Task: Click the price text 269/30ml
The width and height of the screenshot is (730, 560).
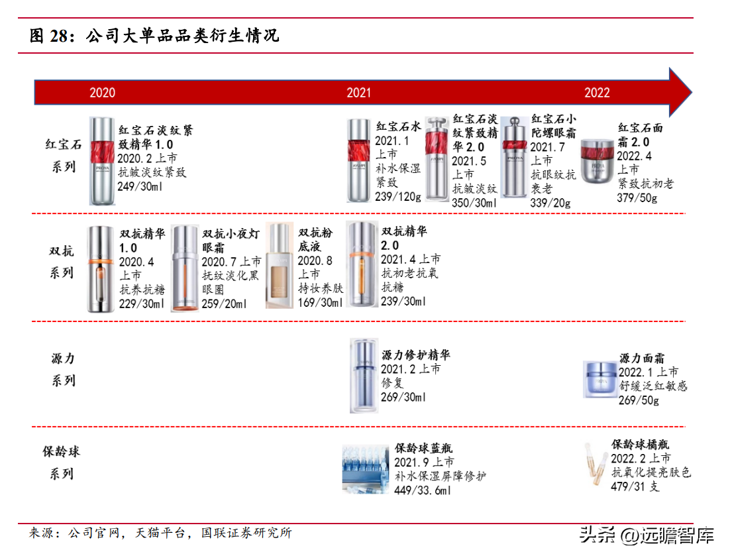Action: tap(403, 398)
